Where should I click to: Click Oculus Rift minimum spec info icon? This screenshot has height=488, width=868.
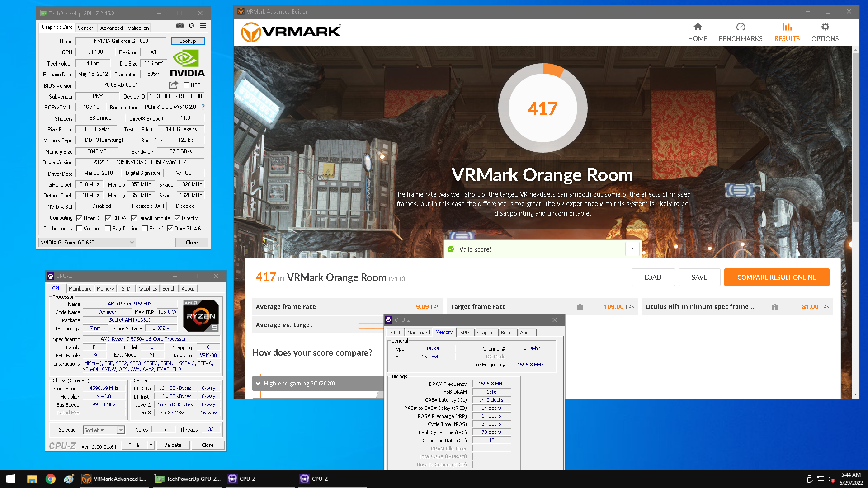click(x=775, y=307)
